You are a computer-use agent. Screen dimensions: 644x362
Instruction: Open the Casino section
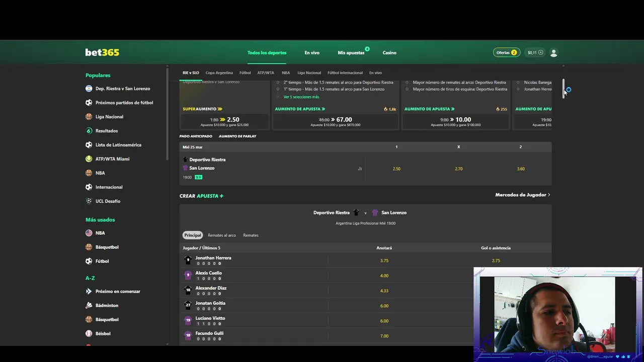(x=389, y=53)
